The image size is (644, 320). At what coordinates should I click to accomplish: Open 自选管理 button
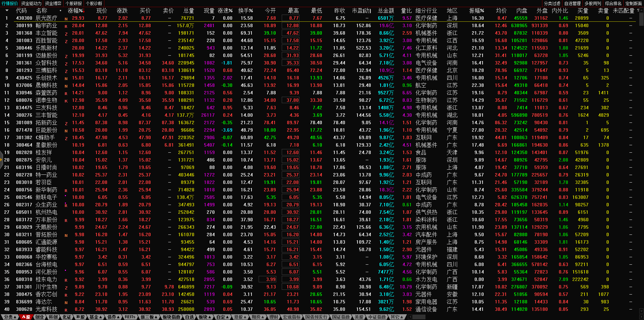coord(572,3)
